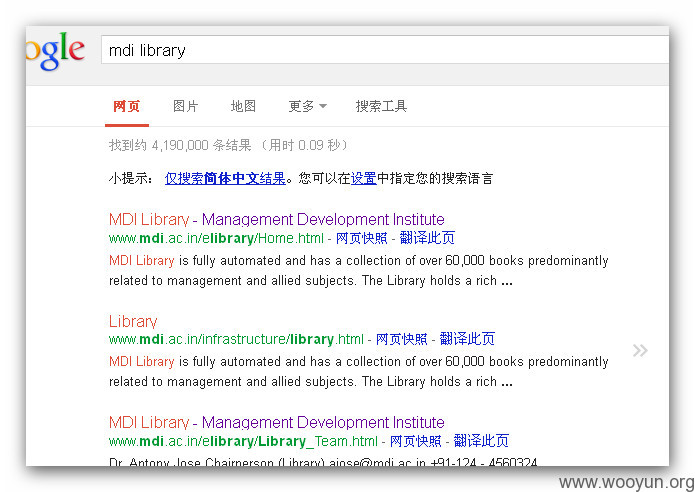Click 网页快照 for the Library_Team.html result
This screenshot has width=695, height=492.
(x=416, y=441)
